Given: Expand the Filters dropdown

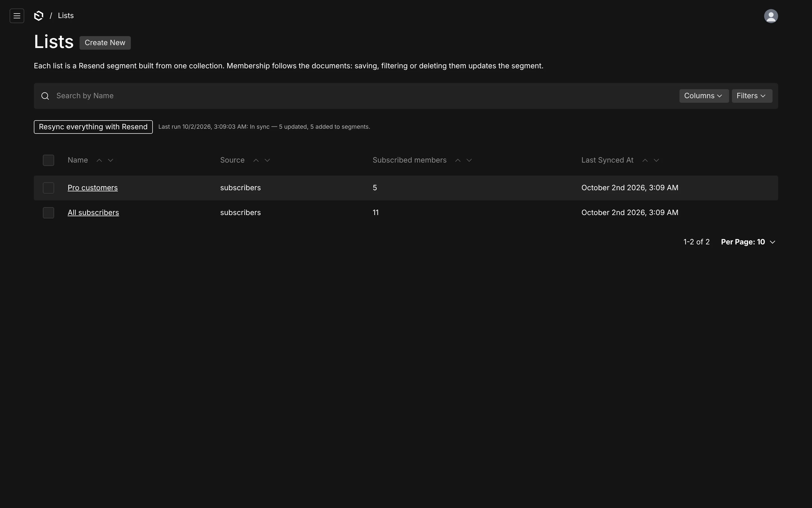Looking at the screenshot, I should point(752,96).
